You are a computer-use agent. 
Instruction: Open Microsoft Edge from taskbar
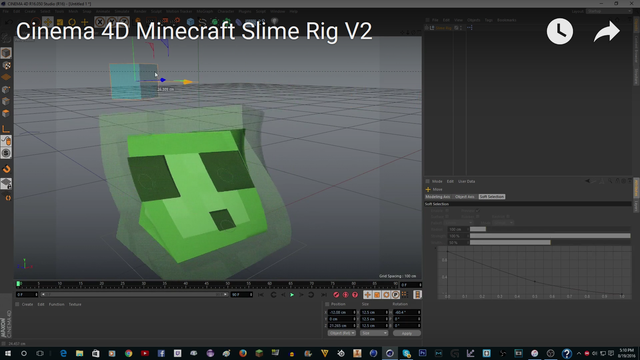pos(63,353)
